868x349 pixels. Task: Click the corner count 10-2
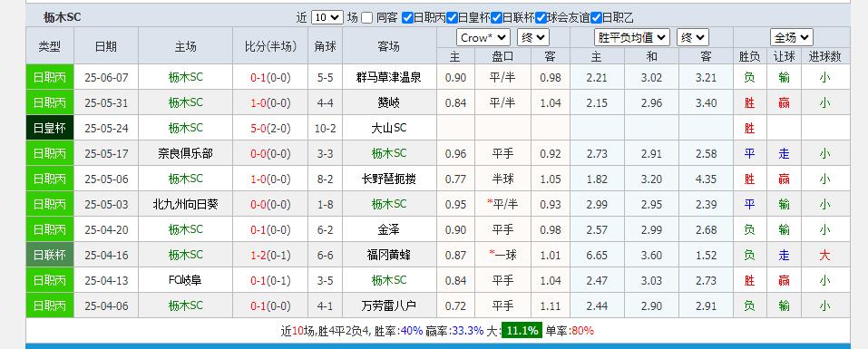[326, 129]
